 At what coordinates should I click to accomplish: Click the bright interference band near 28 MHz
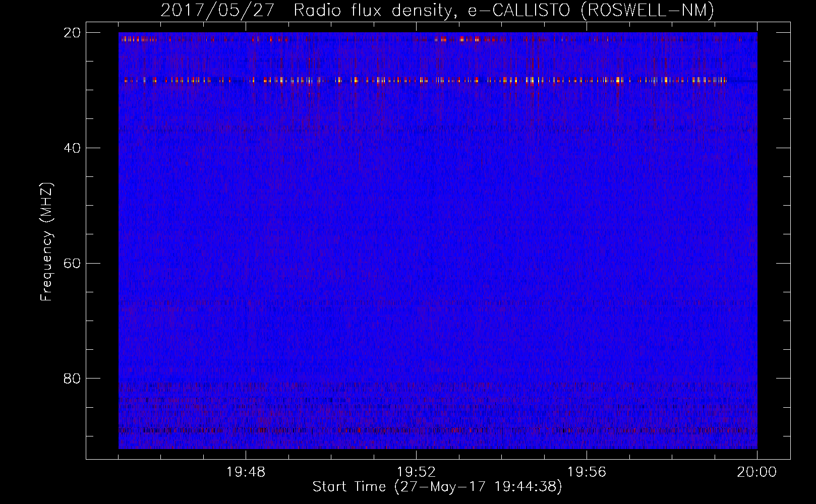pos(438,80)
